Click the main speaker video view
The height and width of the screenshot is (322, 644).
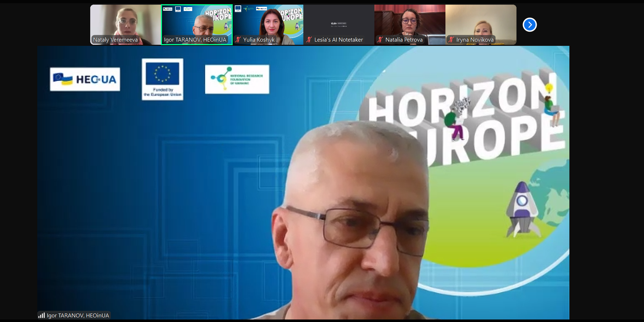(303, 183)
